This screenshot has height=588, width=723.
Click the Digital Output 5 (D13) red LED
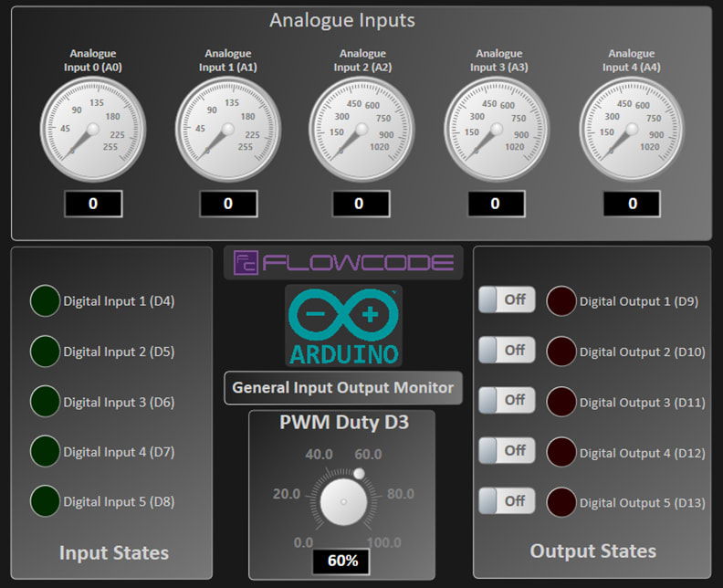coord(561,502)
